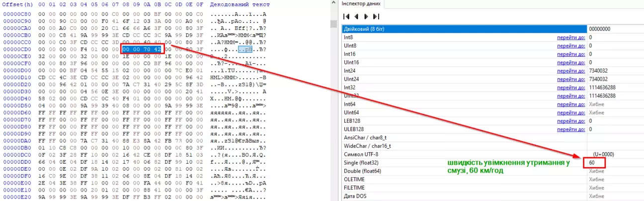The height and width of the screenshot is (201, 644).
Task: Select the 'WideChar / char16_t' row label
Action: click(x=367, y=146)
